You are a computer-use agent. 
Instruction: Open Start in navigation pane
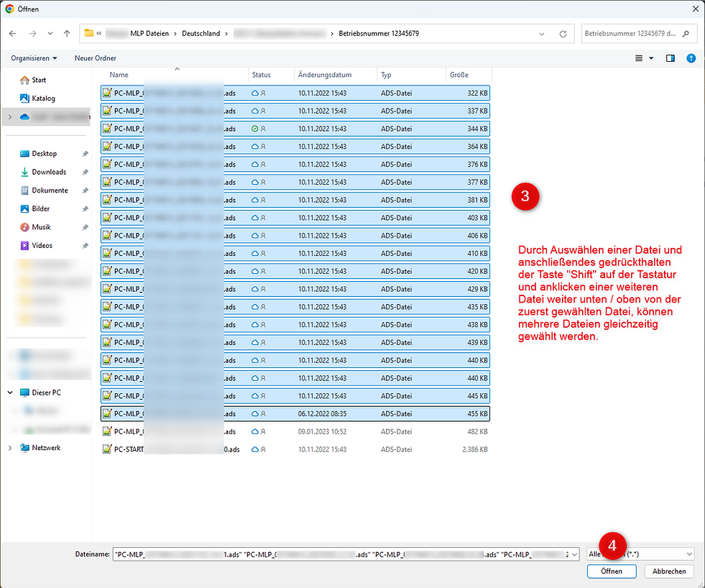click(33, 80)
